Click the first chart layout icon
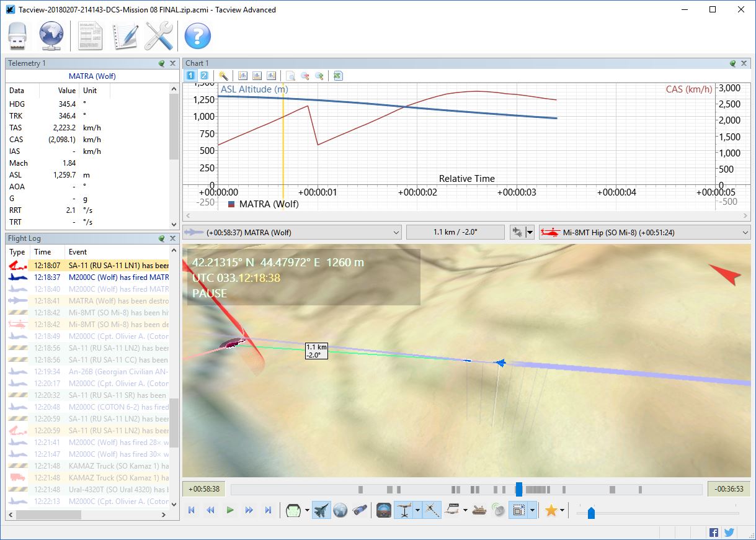The height and width of the screenshot is (540, 756). pyautogui.click(x=242, y=76)
